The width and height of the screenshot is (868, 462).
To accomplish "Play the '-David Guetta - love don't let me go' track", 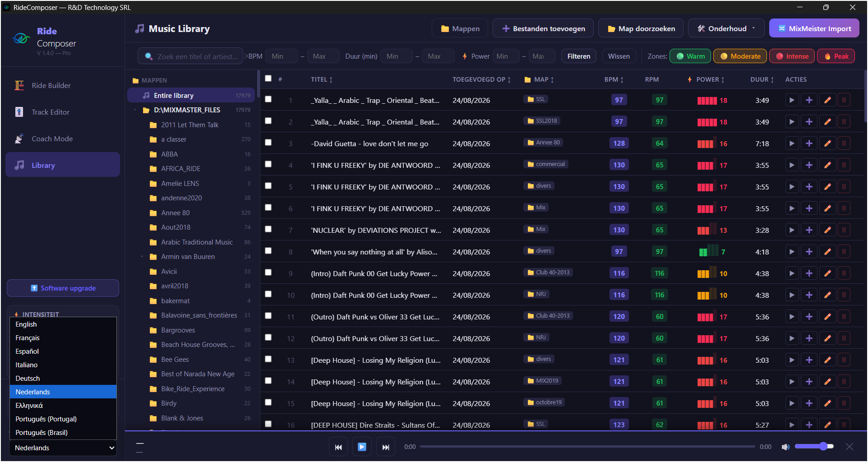I will 791,143.
